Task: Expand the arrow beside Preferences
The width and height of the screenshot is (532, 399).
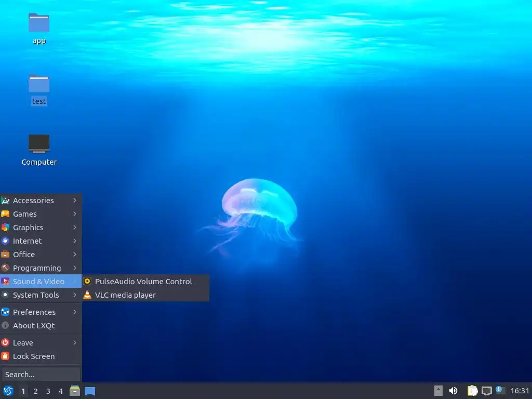Action: click(x=75, y=312)
